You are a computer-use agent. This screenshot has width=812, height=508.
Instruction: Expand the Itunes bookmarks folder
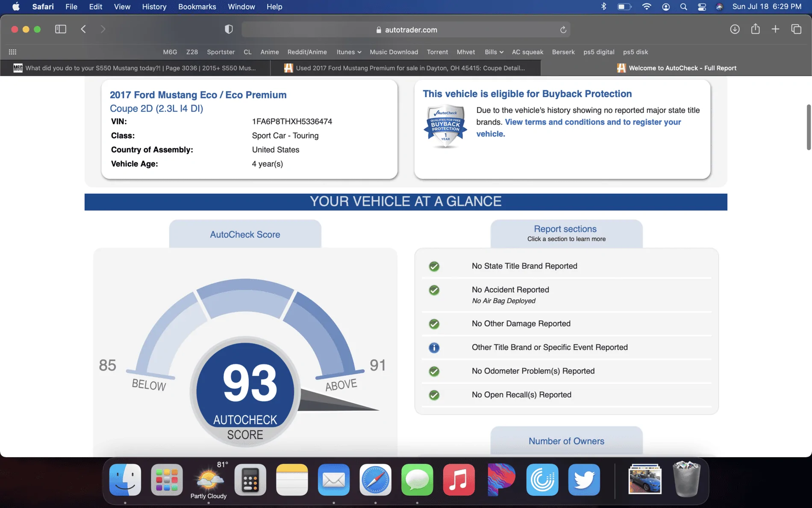pyautogui.click(x=349, y=52)
